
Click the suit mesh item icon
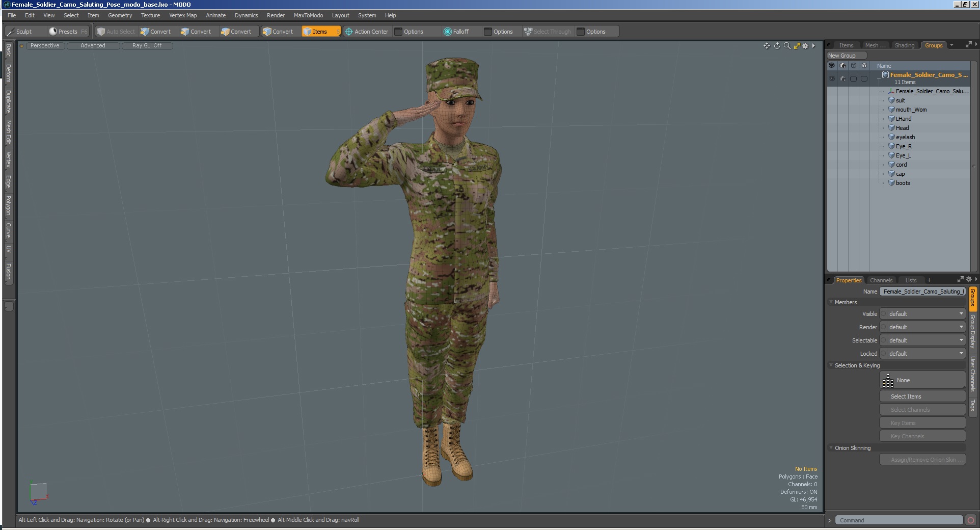tap(891, 100)
